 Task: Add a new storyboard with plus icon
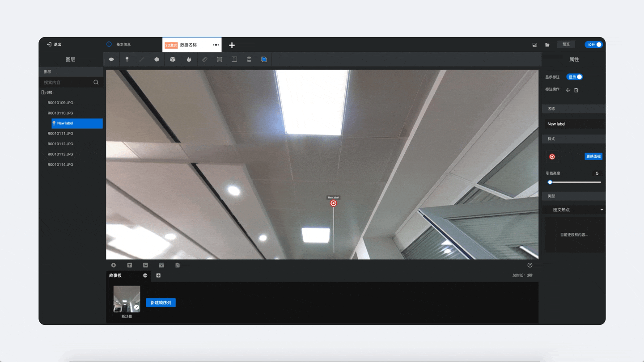(x=158, y=276)
